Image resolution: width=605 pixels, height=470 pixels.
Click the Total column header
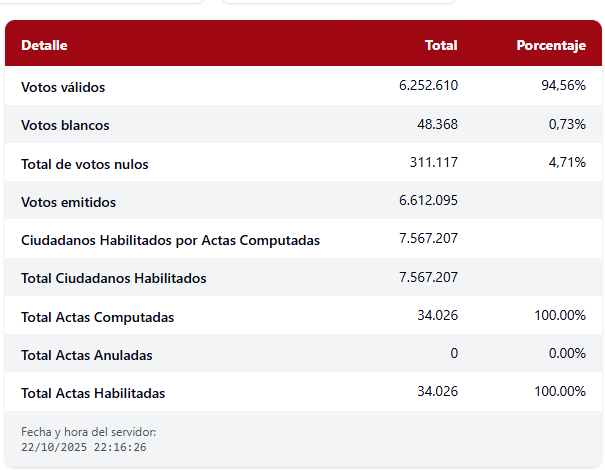tap(441, 45)
